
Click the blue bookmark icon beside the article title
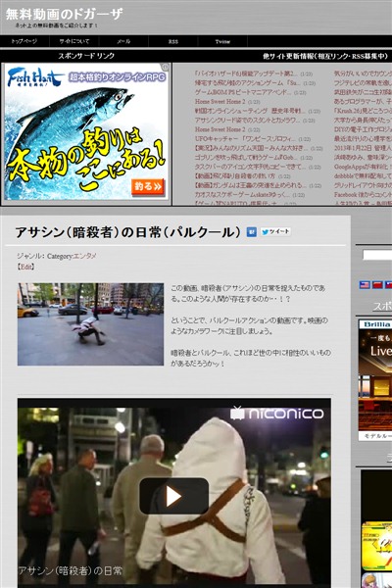(251, 231)
